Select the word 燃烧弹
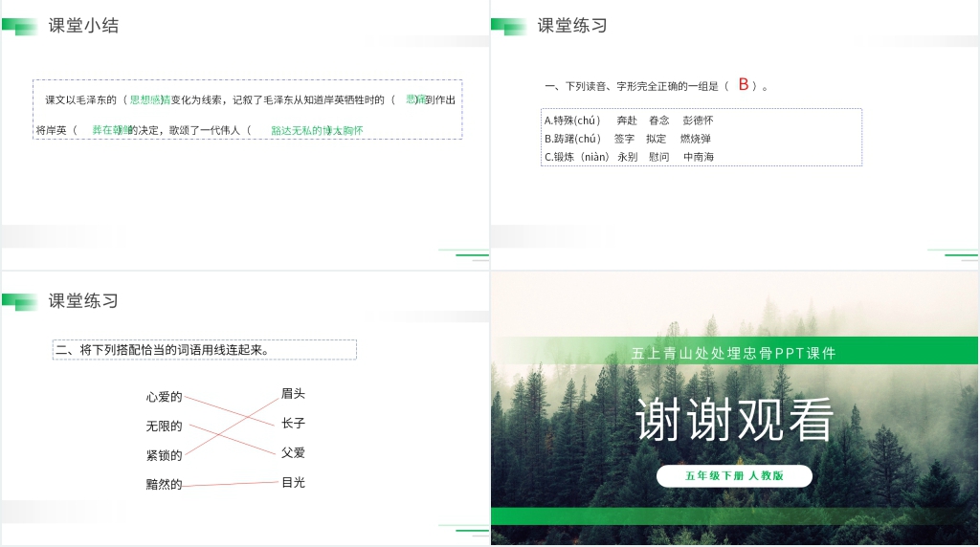Image resolution: width=980 pixels, height=547 pixels. pyautogui.click(x=696, y=139)
